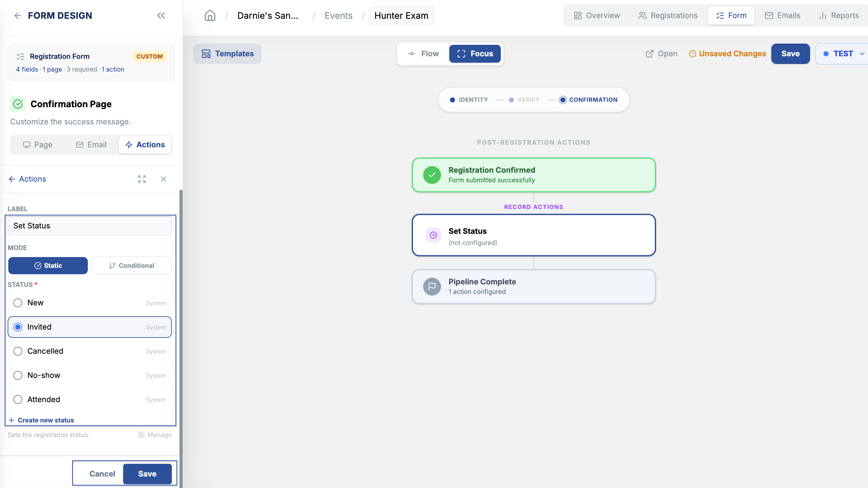The width and height of the screenshot is (868, 488).
Task: Go back to the Actions list
Action: (27, 179)
